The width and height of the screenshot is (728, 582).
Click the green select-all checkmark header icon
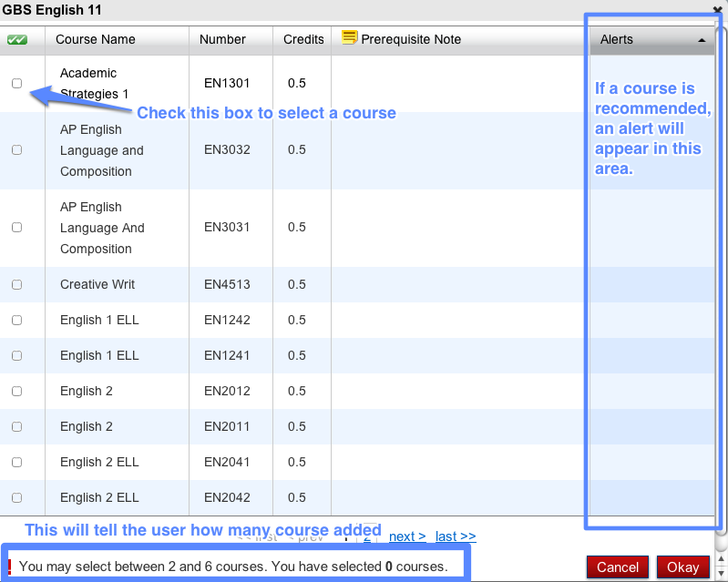click(x=16, y=40)
